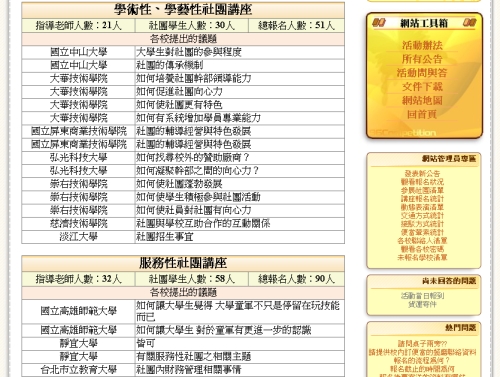
Task: Open 活動辦法 in the website toolbox
Action: point(422,45)
